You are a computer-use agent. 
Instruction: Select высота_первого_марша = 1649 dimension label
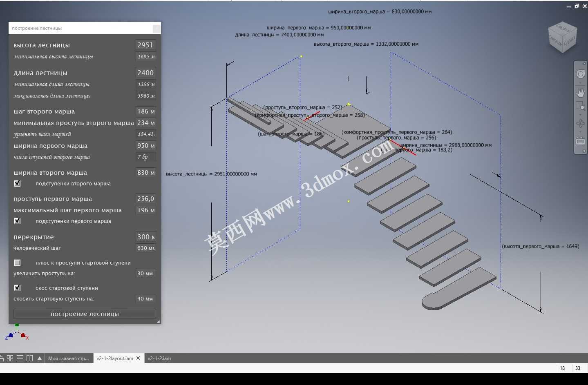click(x=541, y=246)
